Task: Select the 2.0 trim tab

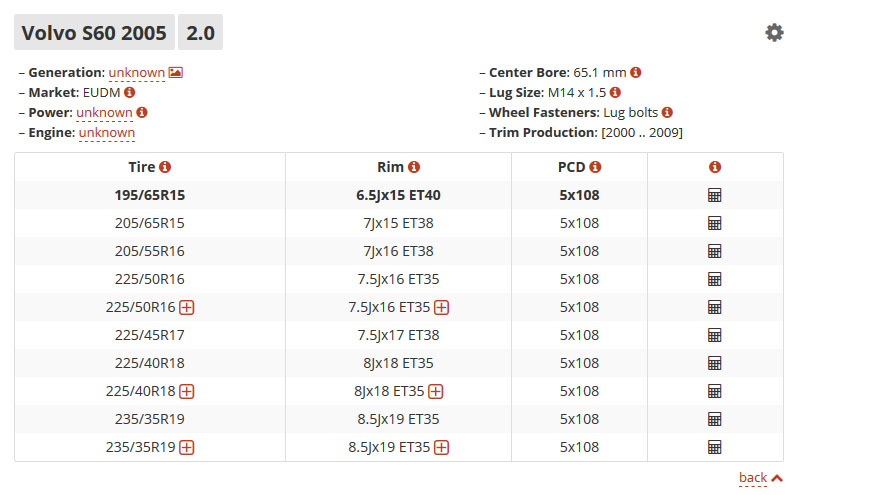Action: click(201, 32)
